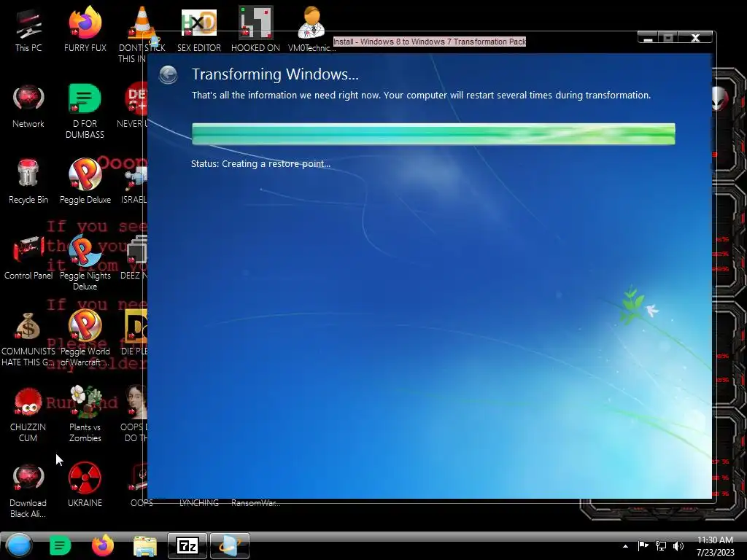Image resolution: width=747 pixels, height=560 pixels.
Task: Click the taskbar clock showing 11:30 AM
Action: pos(715,545)
